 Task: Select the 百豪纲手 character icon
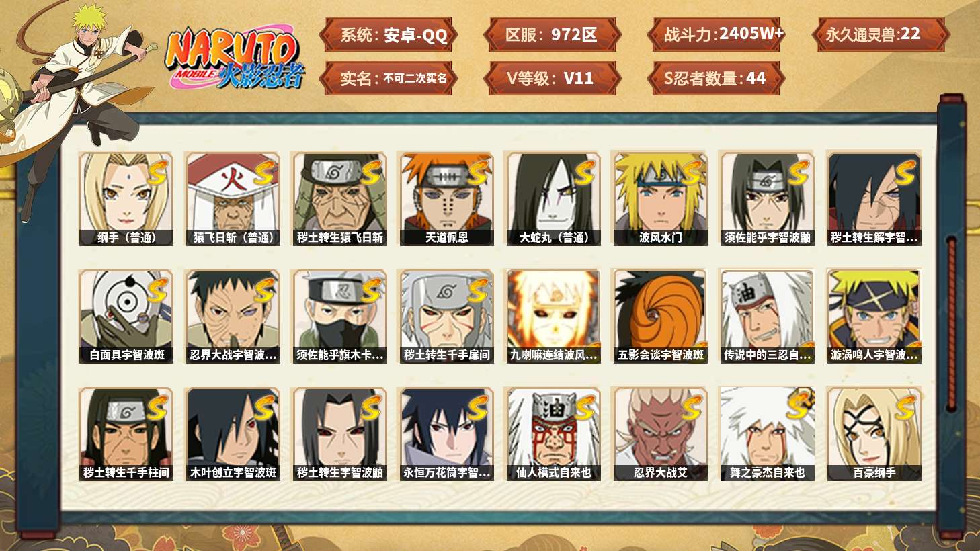click(x=874, y=434)
